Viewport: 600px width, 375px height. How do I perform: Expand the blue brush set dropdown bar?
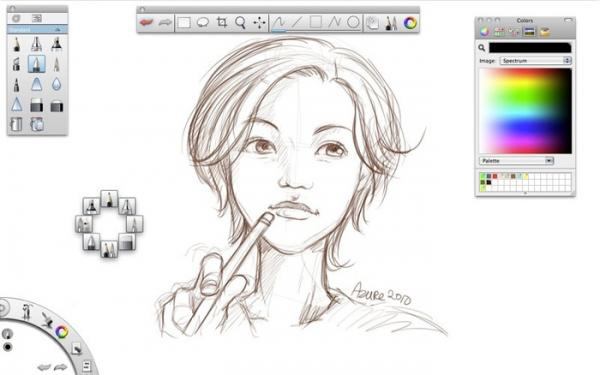pyautogui.click(x=38, y=29)
